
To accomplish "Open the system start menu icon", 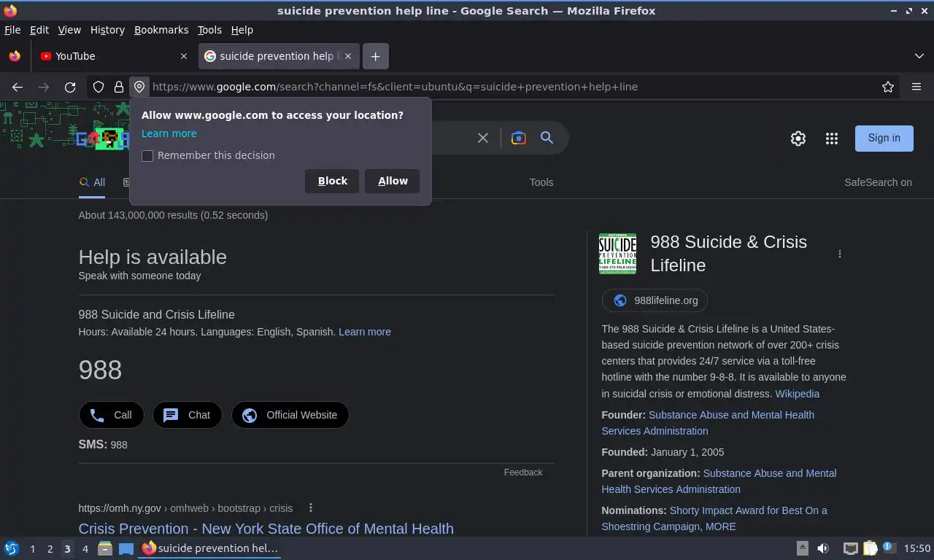I will point(12,548).
